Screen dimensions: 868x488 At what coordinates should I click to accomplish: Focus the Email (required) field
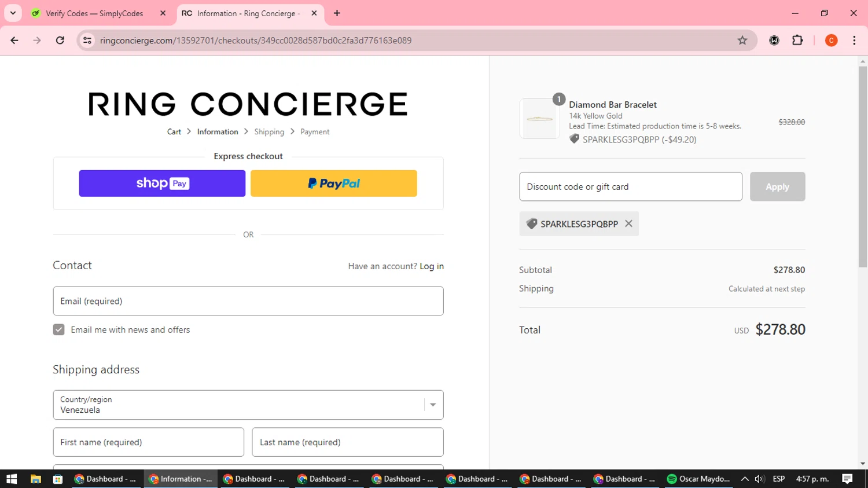248,301
